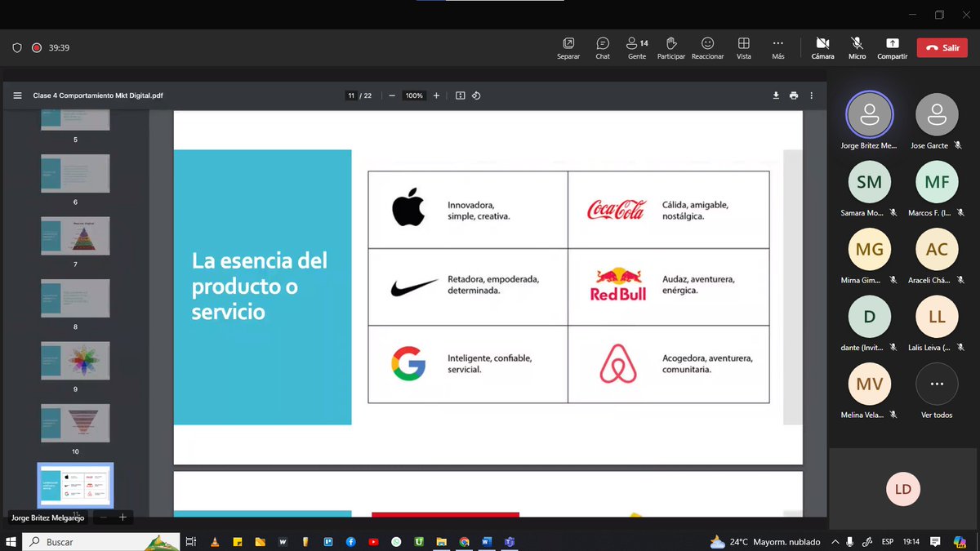Viewport: 980px width, 551px height.
Task: Select page 6 thumbnail
Action: 75,173
